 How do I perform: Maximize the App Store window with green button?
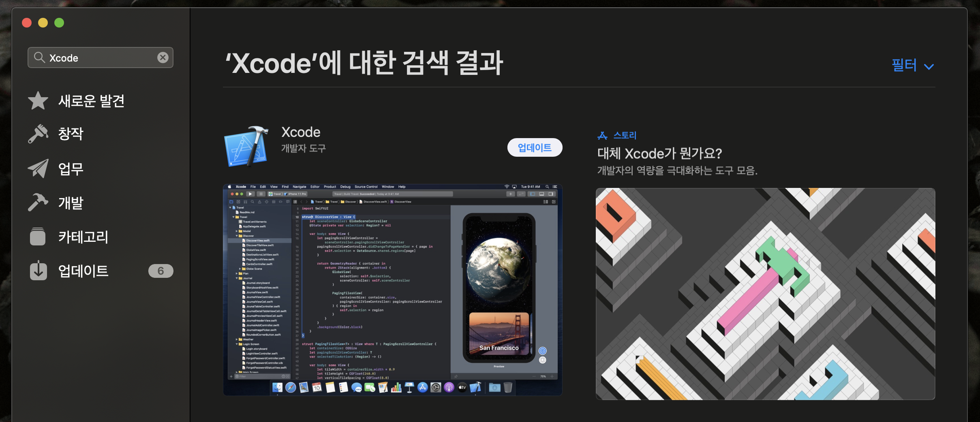coord(59,23)
